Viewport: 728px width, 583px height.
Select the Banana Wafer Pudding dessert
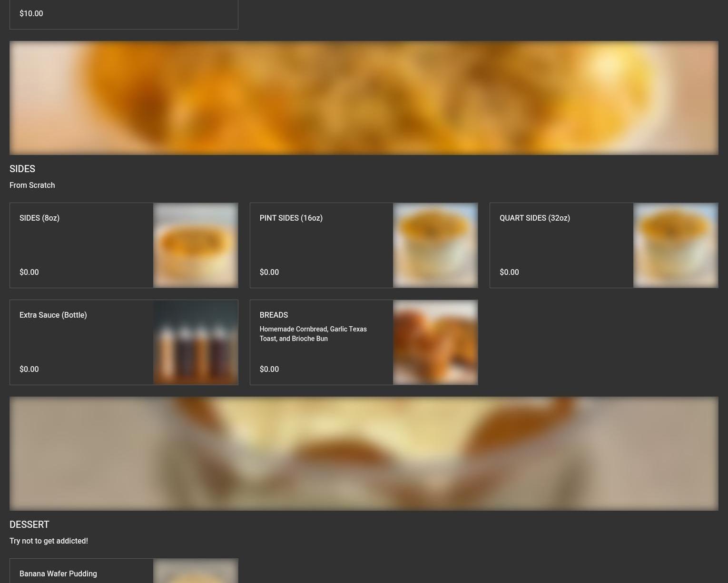tap(124, 571)
